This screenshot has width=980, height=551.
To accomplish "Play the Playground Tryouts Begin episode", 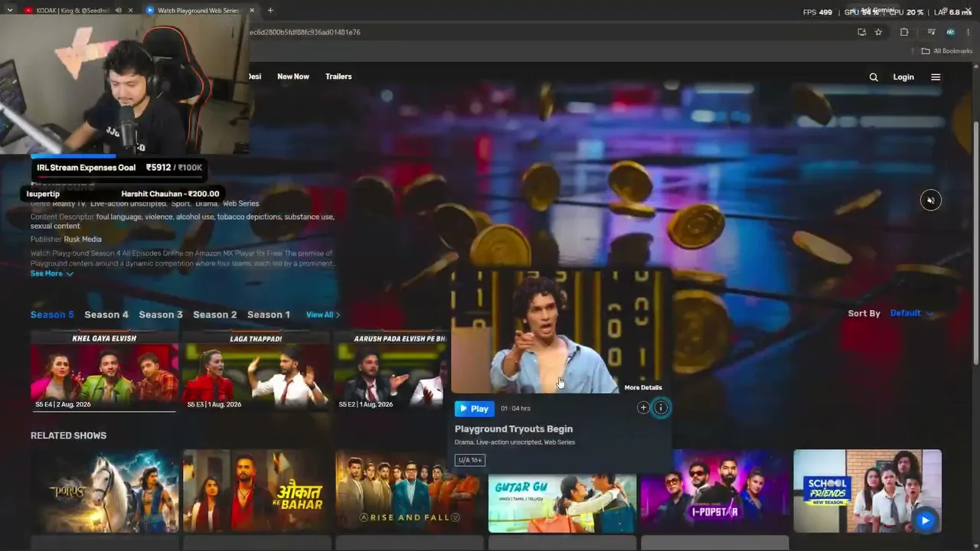I will click(x=474, y=409).
